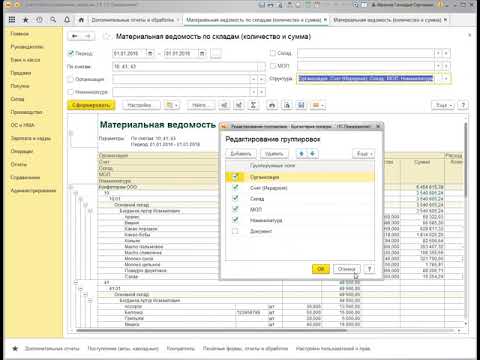The image size is (480, 360).
Task: Toggle the Номенклатура filter checkbox
Action: click(70, 92)
